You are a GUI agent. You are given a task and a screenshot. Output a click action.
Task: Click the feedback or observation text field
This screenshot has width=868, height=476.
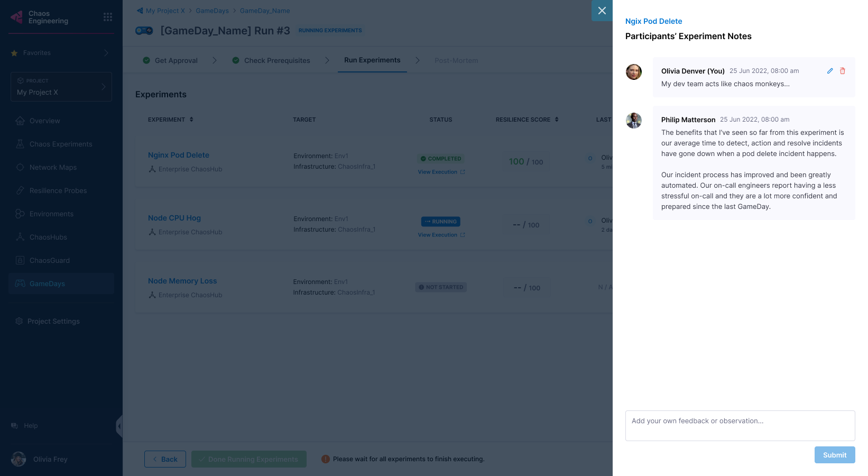(x=740, y=425)
